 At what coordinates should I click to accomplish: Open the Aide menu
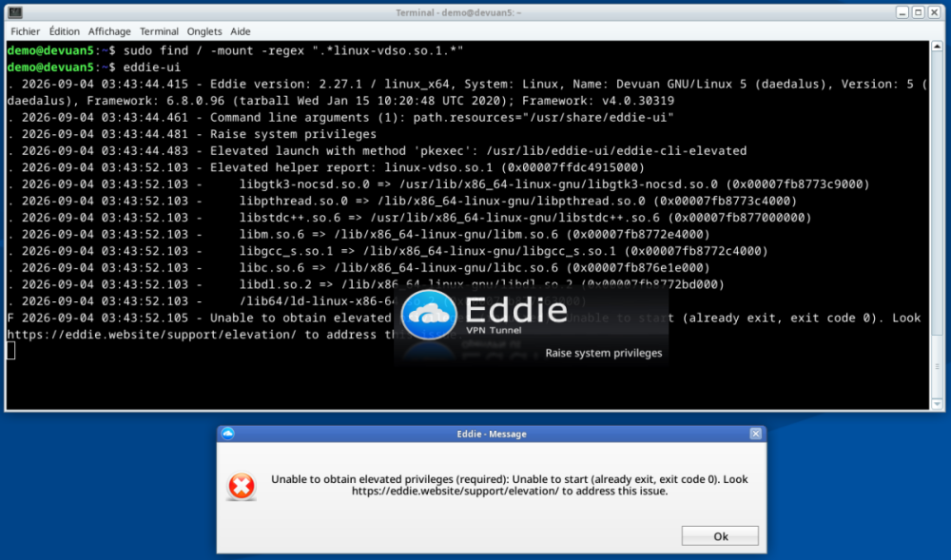[241, 31]
